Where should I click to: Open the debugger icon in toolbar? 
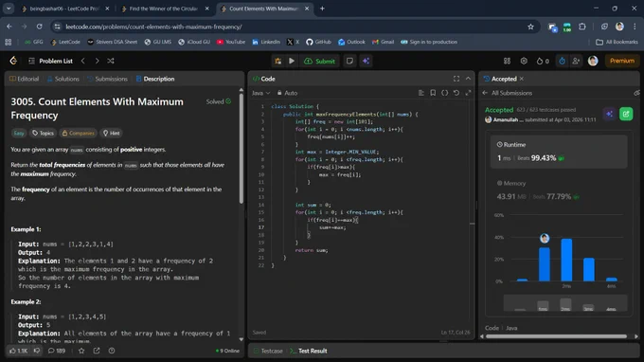coord(278,61)
